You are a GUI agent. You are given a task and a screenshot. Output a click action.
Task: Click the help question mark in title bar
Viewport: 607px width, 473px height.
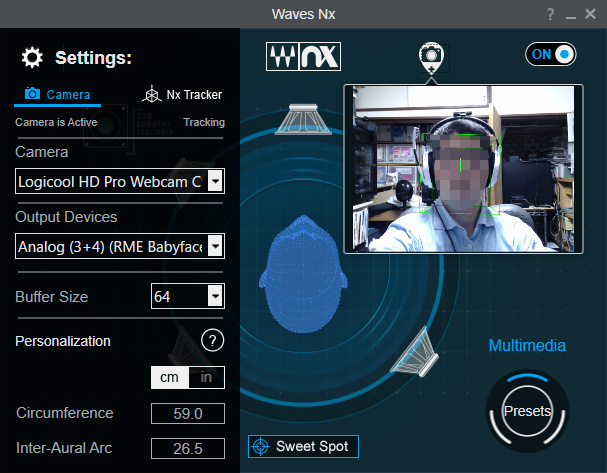[x=550, y=14]
